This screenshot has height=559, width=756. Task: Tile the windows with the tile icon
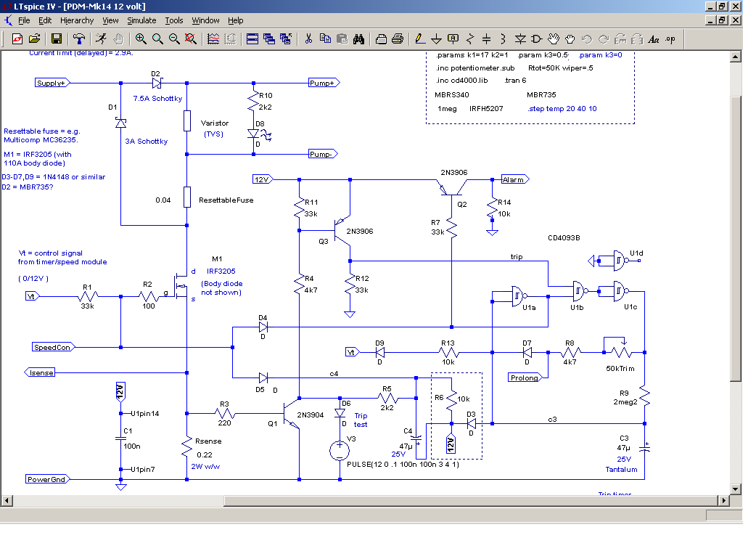point(252,39)
